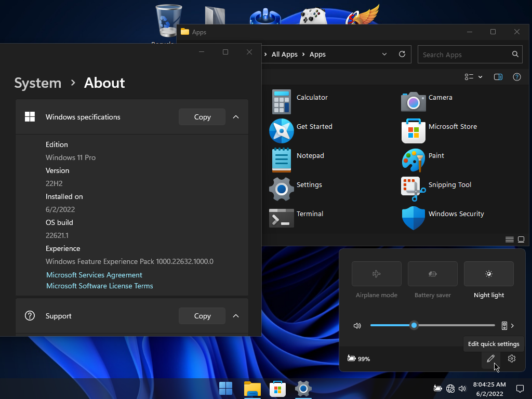Open the Start menu on the taskbar
This screenshot has width=532, height=399.
point(225,389)
